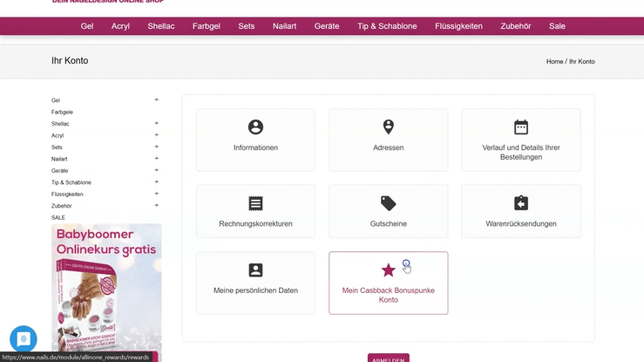Open Informationen card label
Viewport: 644px width, 362px height.
point(255,147)
